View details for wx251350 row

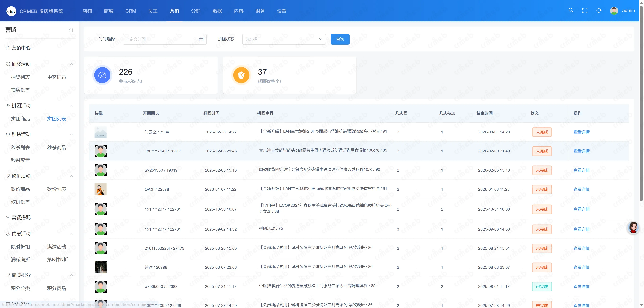tap(581, 170)
